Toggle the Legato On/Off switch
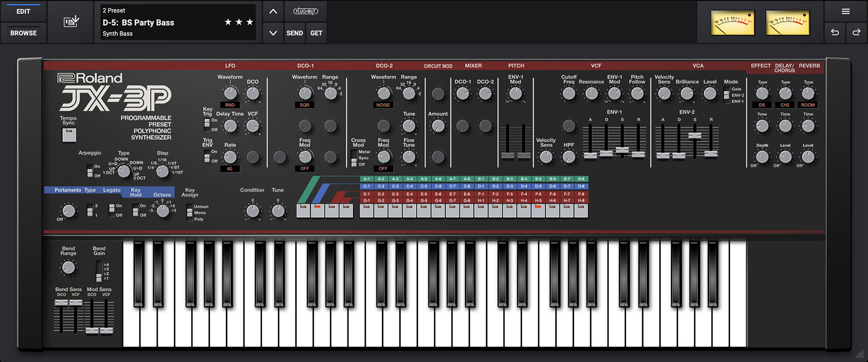The width and height of the screenshot is (868, 362). click(112, 210)
